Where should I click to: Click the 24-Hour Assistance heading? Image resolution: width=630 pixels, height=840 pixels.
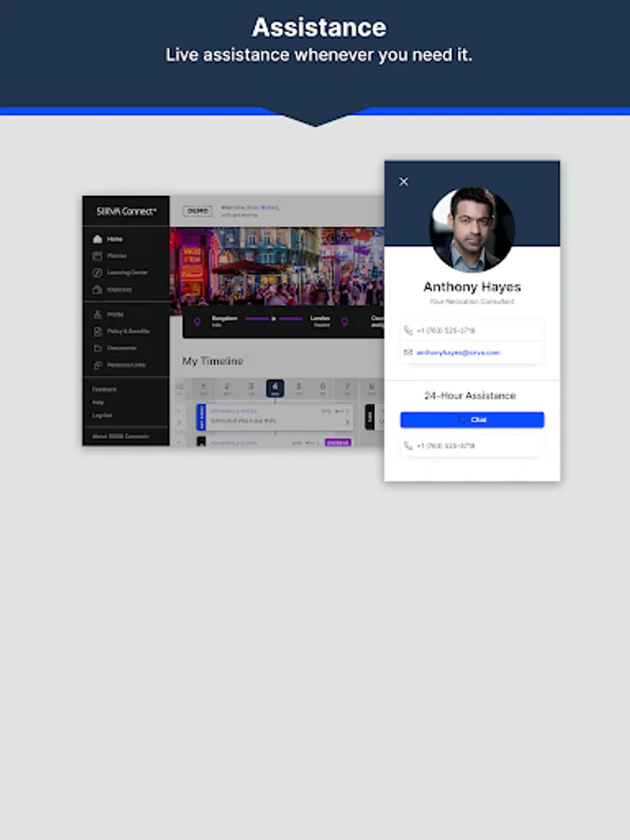[469, 396]
